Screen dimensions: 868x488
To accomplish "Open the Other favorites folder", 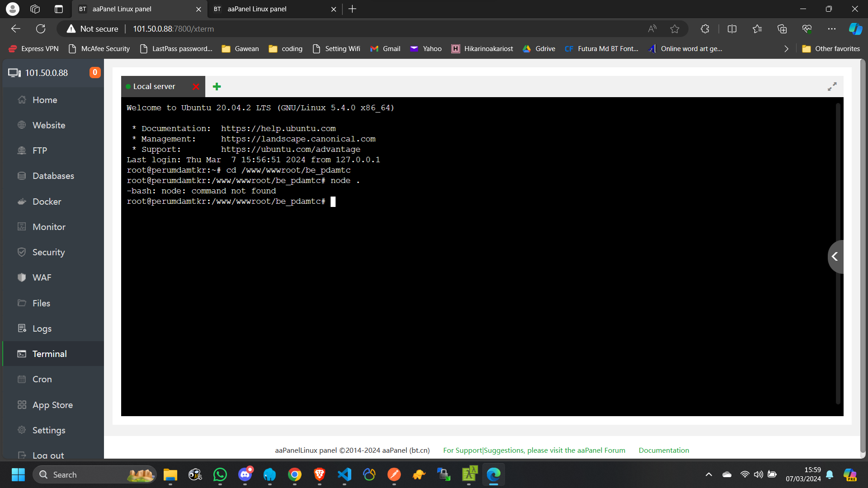I will [831, 48].
